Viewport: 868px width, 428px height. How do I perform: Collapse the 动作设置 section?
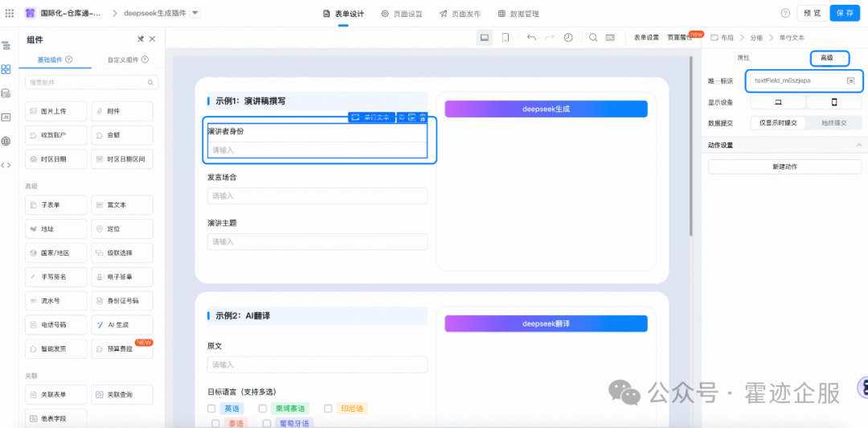[858, 146]
